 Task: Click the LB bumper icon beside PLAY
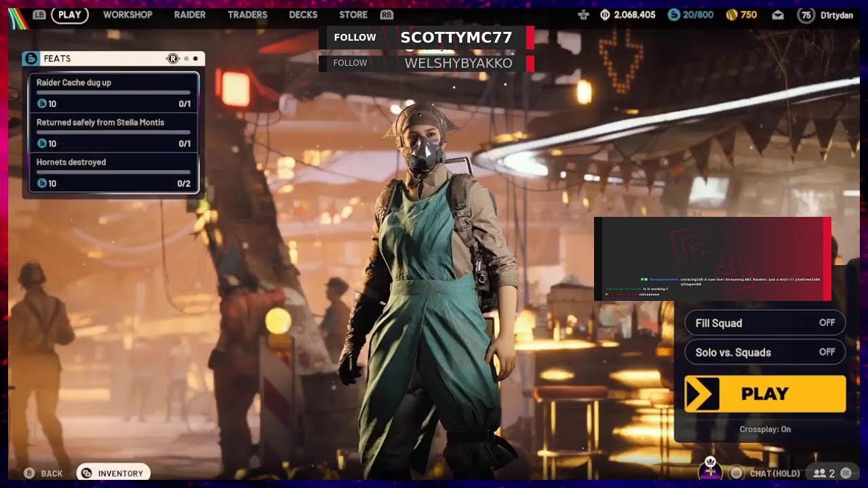click(39, 14)
